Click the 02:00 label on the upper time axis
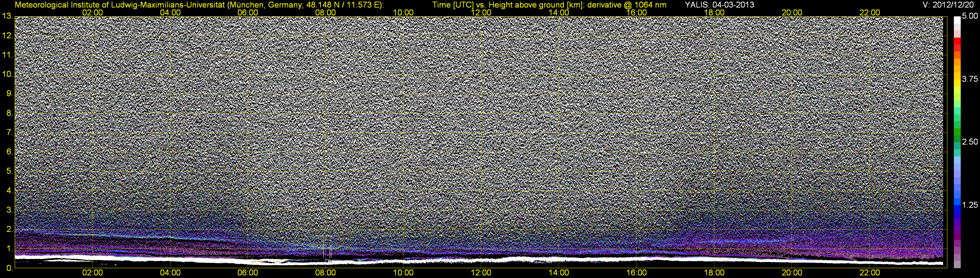Image resolution: width=980 pixels, height=278 pixels. 92,12
